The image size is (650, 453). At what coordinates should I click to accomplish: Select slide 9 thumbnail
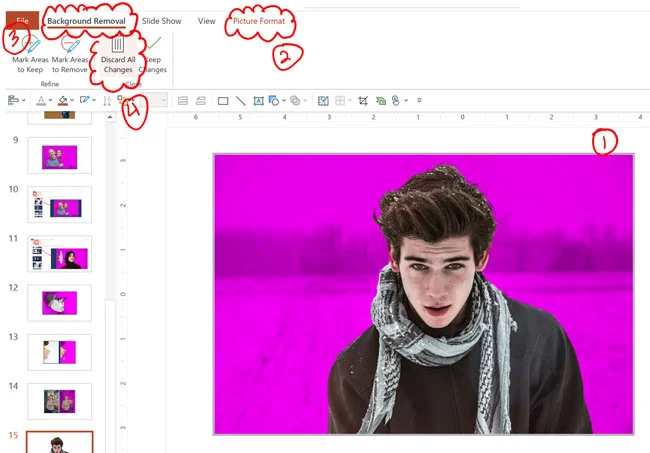click(x=59, y=156)
